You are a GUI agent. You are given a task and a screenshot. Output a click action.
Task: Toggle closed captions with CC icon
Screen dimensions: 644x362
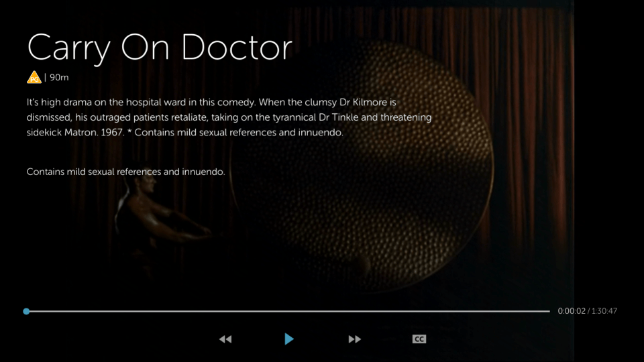[x=419, y=339]
